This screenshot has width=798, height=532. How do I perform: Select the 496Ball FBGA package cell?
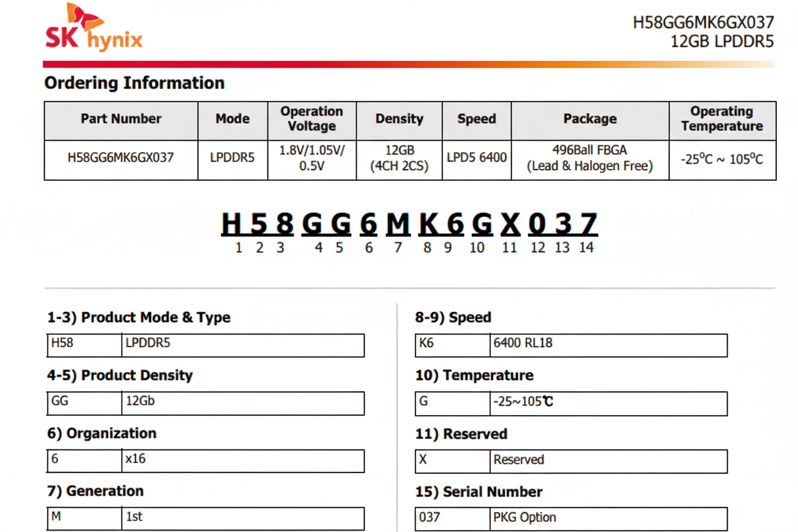point(590,158)
